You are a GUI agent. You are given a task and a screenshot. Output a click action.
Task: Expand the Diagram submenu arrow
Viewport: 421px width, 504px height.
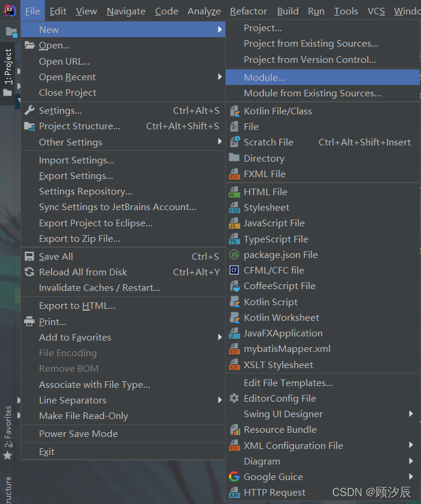411,461
